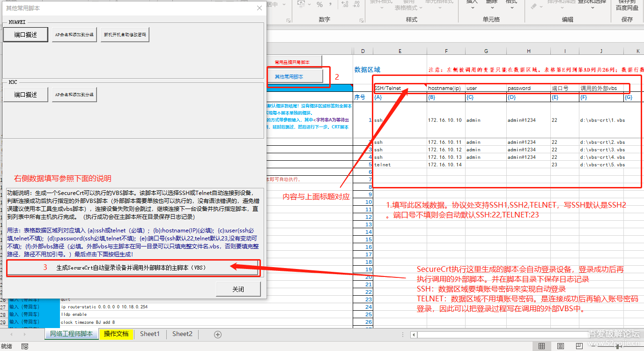
Task: Add a new sheet with plus icon
Action: pos(217,334)
